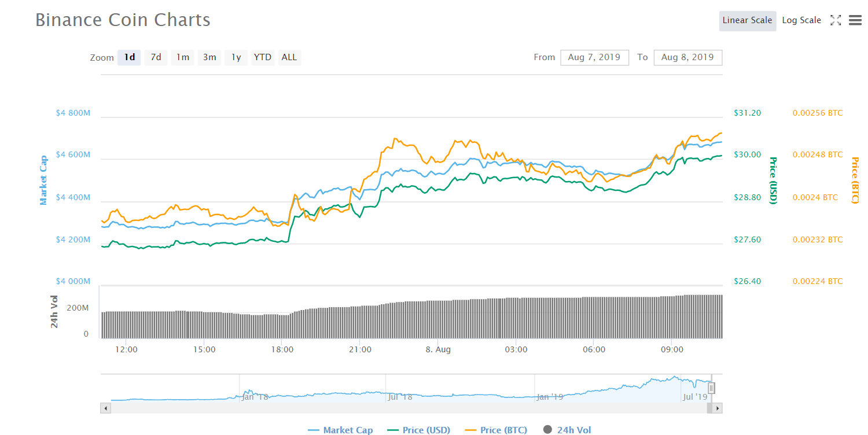Click the $4 600M market cap label

[x=73, y=155]
